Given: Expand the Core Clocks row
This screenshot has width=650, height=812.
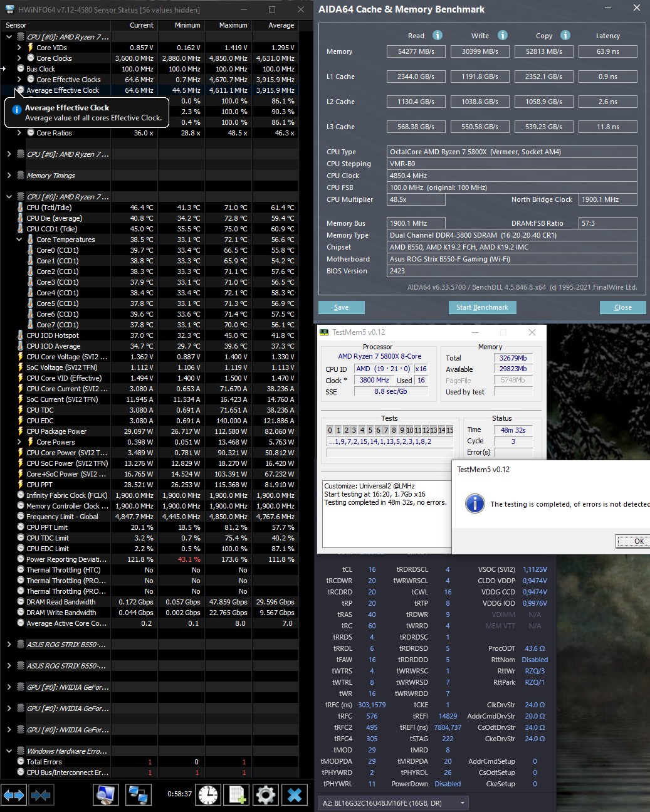Looking at the screenshot, I should (19, 58).
